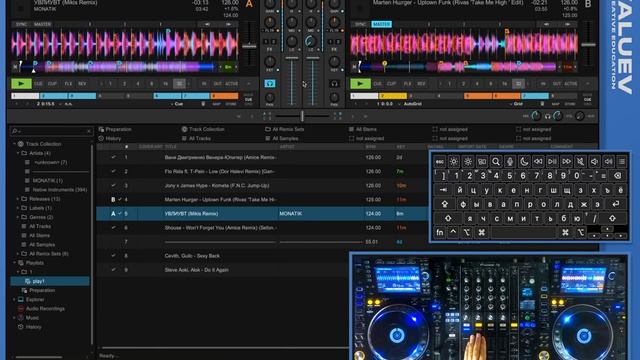Image resolution: width=640 pixels, height=360 pixels.
Task: Click the Deck A KEY knob
Action: [x=270, y=62]
